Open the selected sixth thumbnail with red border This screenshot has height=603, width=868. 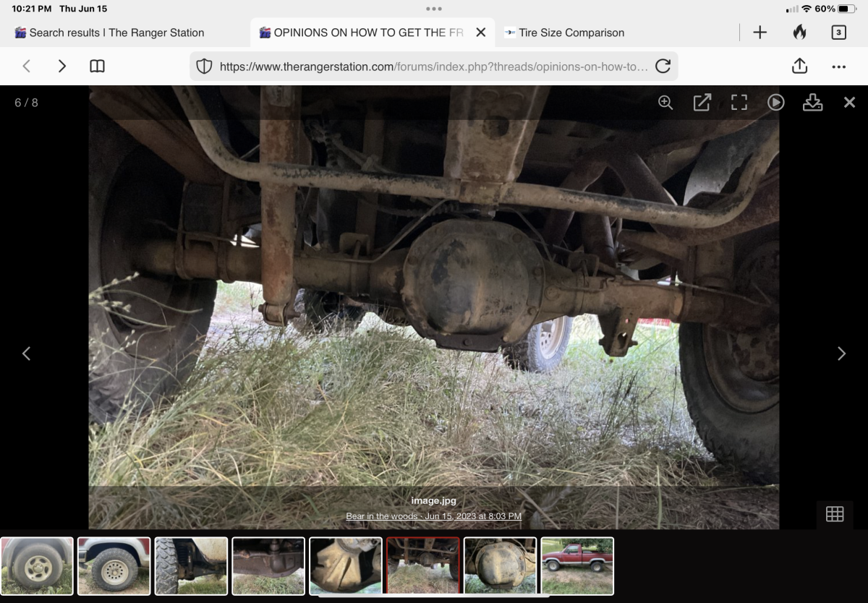tap(423, 566)
